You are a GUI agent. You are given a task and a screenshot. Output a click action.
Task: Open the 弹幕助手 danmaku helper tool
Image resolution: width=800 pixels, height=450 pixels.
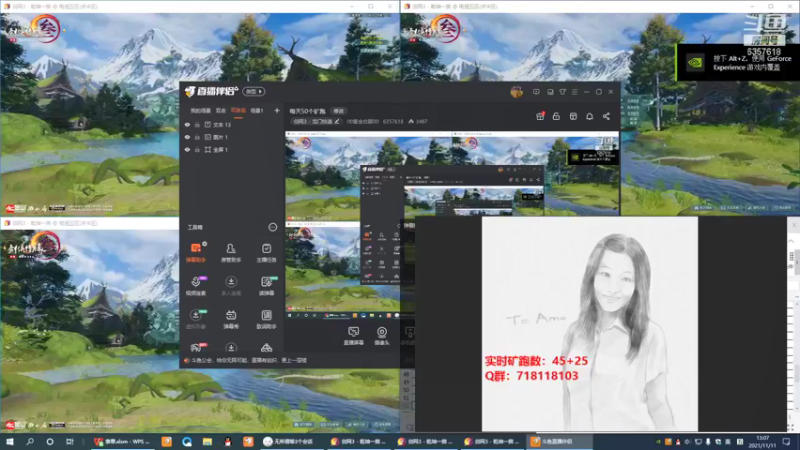(x=195, y=252)
